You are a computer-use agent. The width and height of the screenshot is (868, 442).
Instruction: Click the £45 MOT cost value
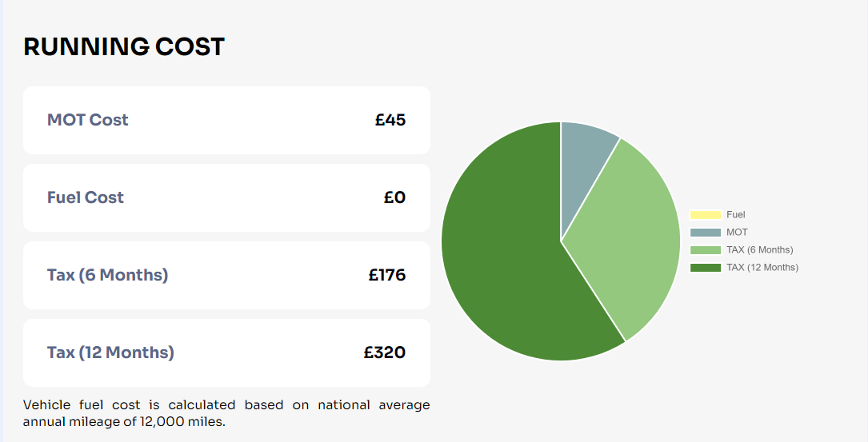pos(390,120)
